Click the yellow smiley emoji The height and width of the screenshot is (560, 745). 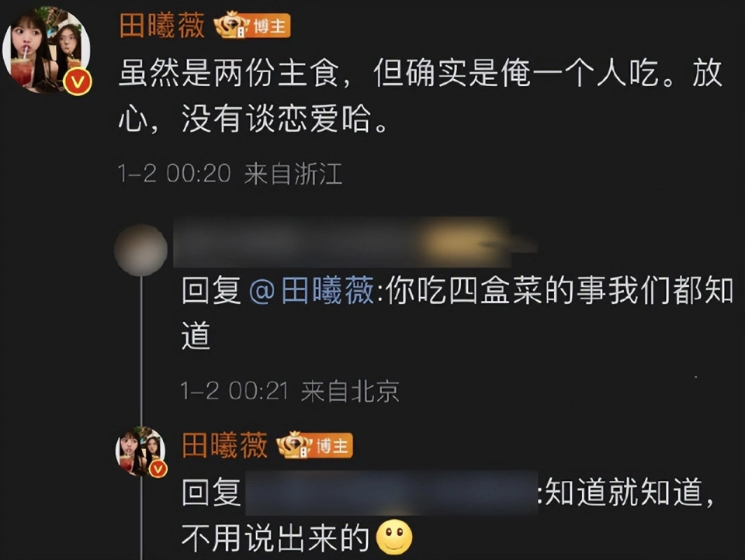pyautogui.click(x=394, y=538)
